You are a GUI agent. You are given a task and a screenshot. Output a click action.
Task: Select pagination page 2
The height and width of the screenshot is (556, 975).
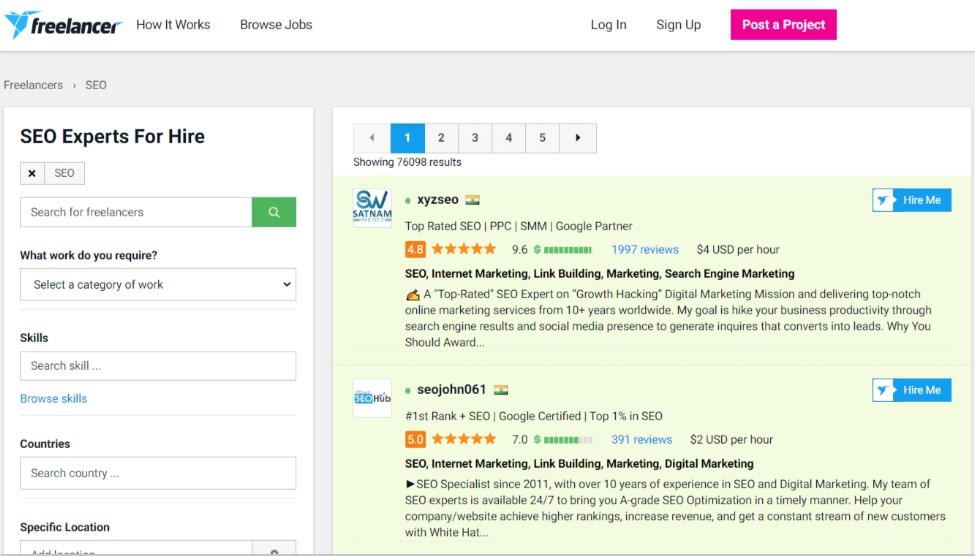[441, 138]
